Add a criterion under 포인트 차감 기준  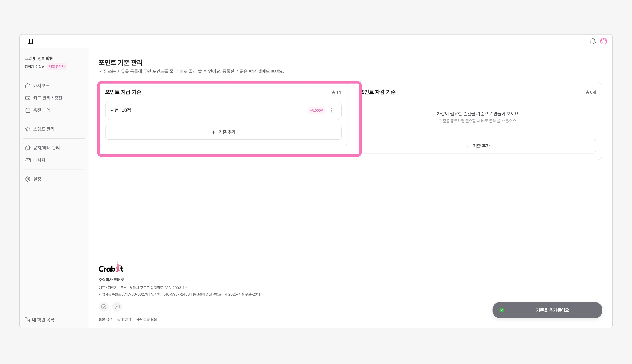point(478,146)
